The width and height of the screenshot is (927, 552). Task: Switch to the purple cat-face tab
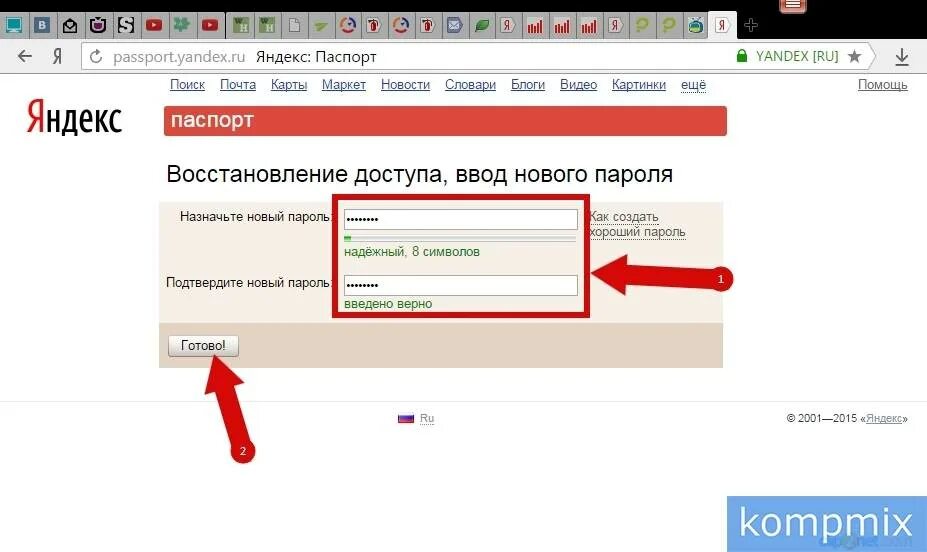click(x=98, y=25)
